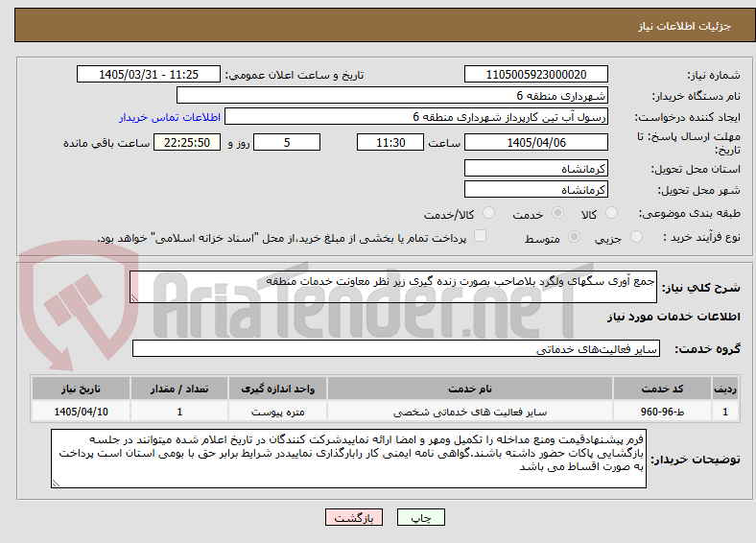This screenshot has width=756, height=543.
Task: Click the announcement date field 1405/03/31 - 11:25
Action: pyautogui.click(x=149, y=74)
